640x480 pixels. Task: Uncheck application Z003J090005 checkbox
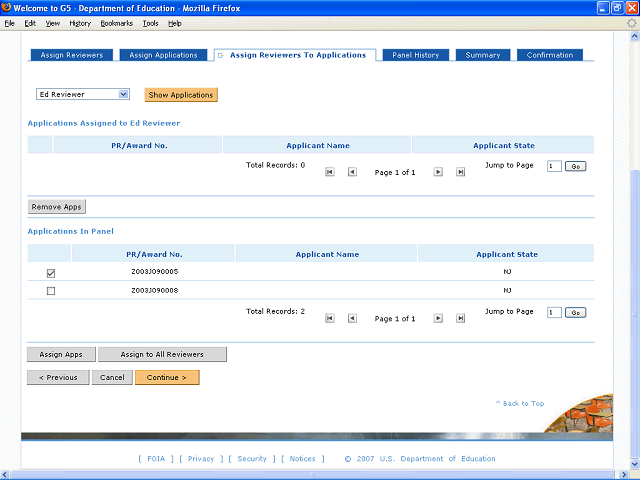click(51, 273)
